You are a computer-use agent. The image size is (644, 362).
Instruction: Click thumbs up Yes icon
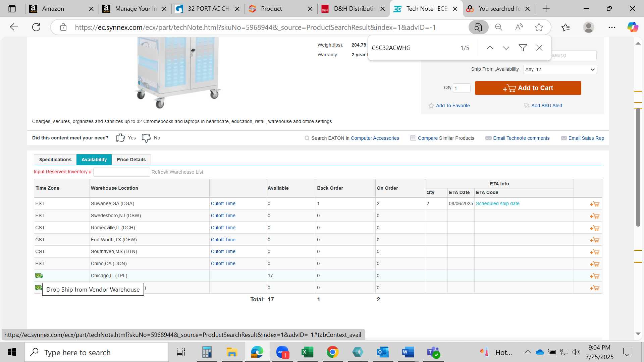pos(120,138)
